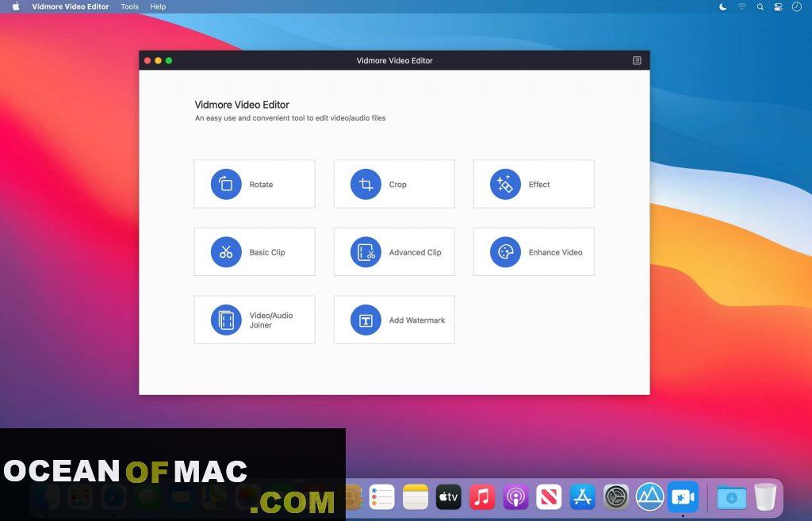The width and height of the screenshot is (812, 521).
Task: Toggle Do Not Disturb moon icon
Action: 723,6
